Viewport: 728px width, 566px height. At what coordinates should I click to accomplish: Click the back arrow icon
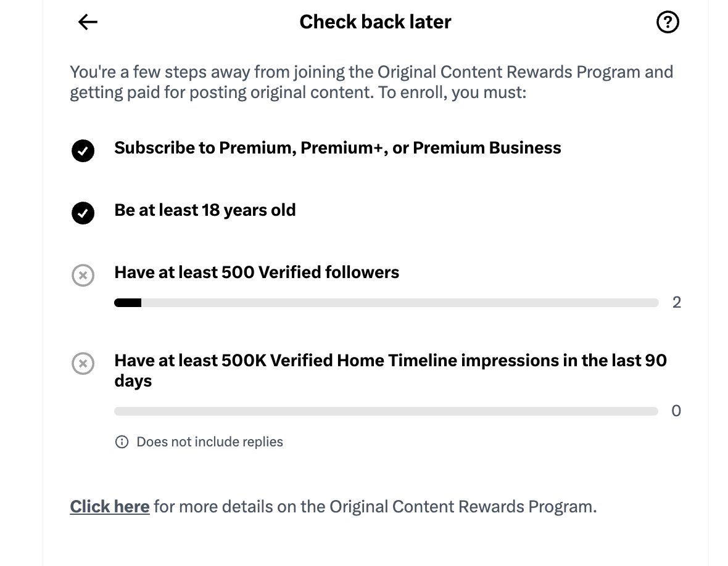pyautogui.click(x=88, y=22)
